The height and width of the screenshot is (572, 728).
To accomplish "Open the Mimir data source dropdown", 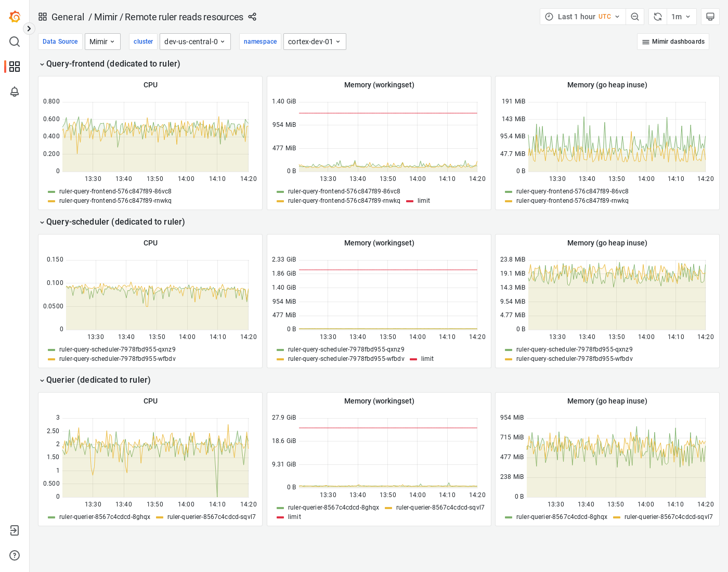I will point(102,41).
